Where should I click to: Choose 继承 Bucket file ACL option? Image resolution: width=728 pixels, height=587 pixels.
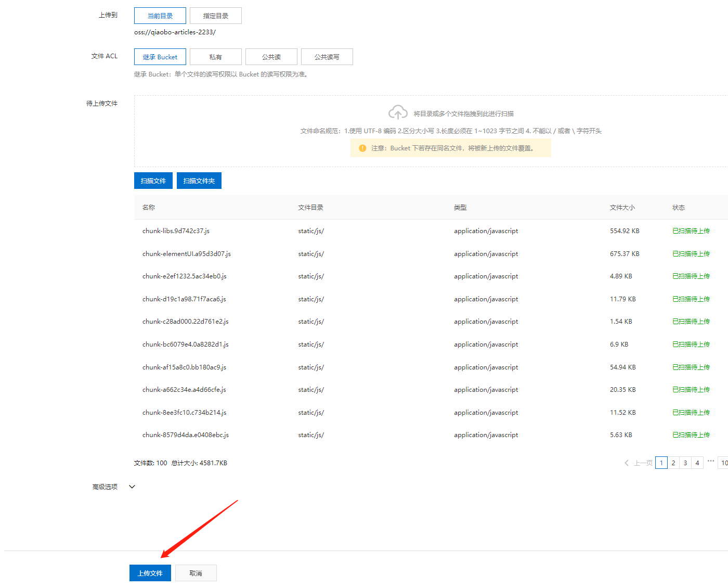click(x=160, y=57)
